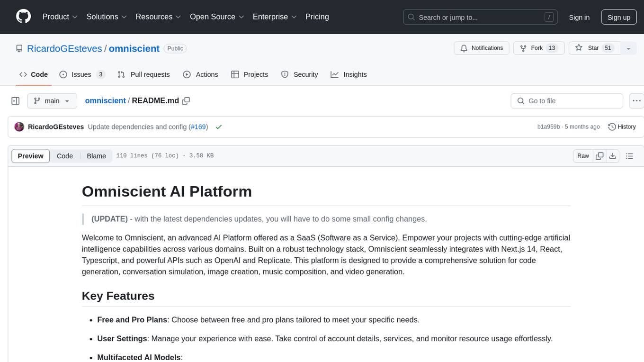
Task: Open commit author RicardoGEsteves link
Action: 56,127
